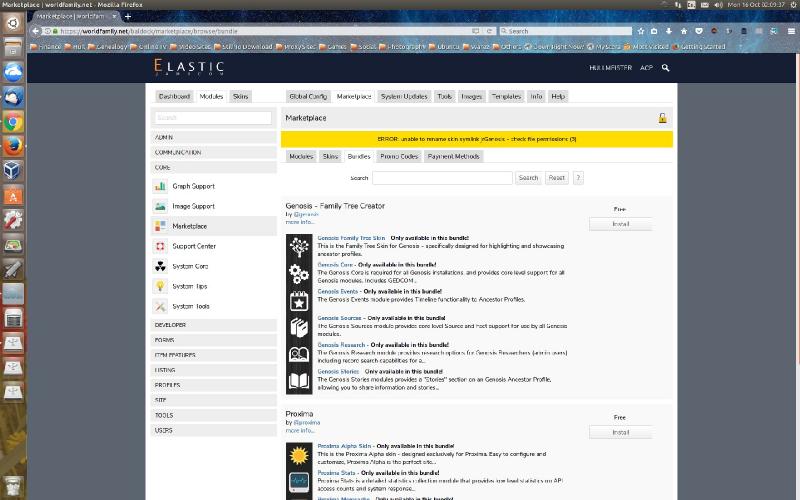Focus the Marketplace bundle search field
800x500 pixels.
click(442, 178)
